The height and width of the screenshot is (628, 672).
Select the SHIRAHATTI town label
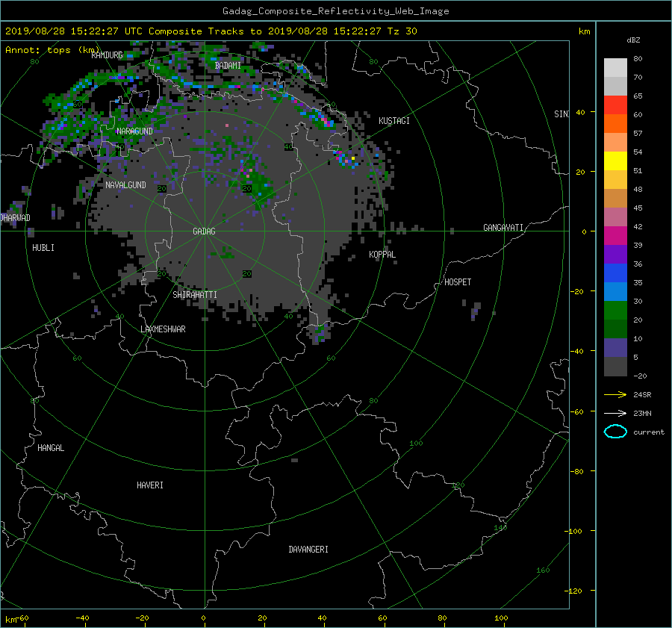coord(195,295)
